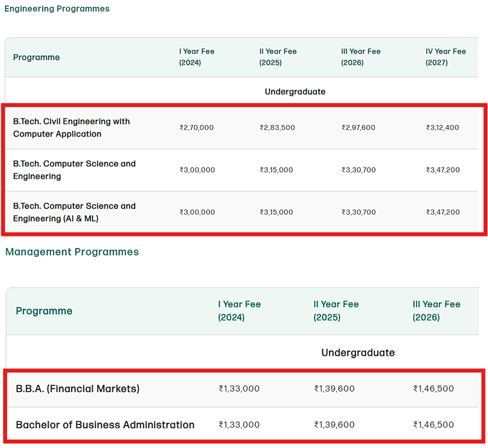The height and width of the screenshot is (448, 488).
Task: Click the ₹2,97,600 third year fee
Action: coord(359,127)
